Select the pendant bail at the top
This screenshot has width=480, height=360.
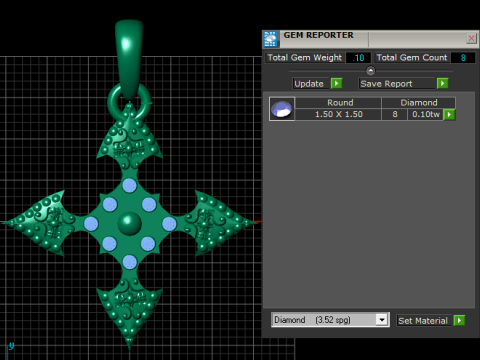click(129, 58)
